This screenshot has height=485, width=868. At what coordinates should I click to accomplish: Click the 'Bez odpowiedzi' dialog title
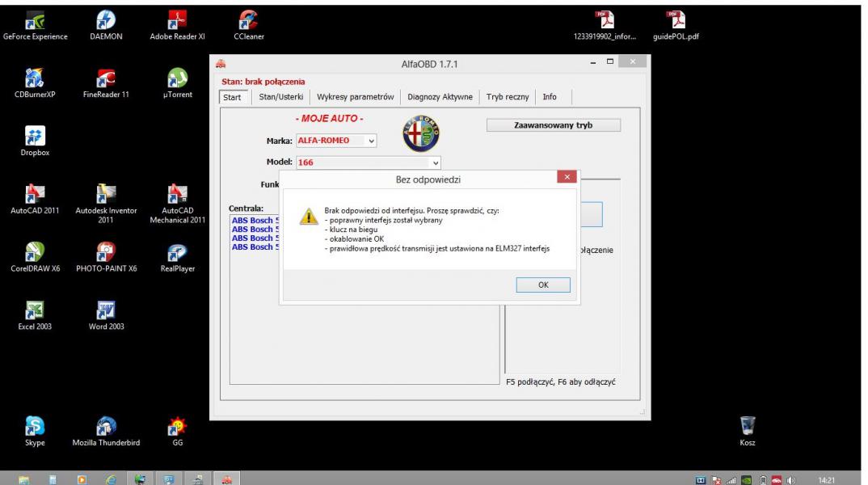coord(428,179)
